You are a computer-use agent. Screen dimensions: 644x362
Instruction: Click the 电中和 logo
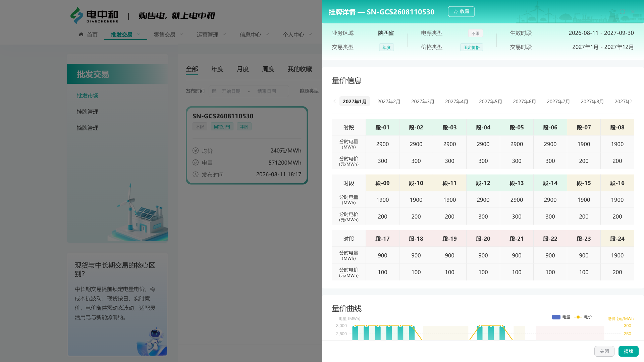[94, 15]
